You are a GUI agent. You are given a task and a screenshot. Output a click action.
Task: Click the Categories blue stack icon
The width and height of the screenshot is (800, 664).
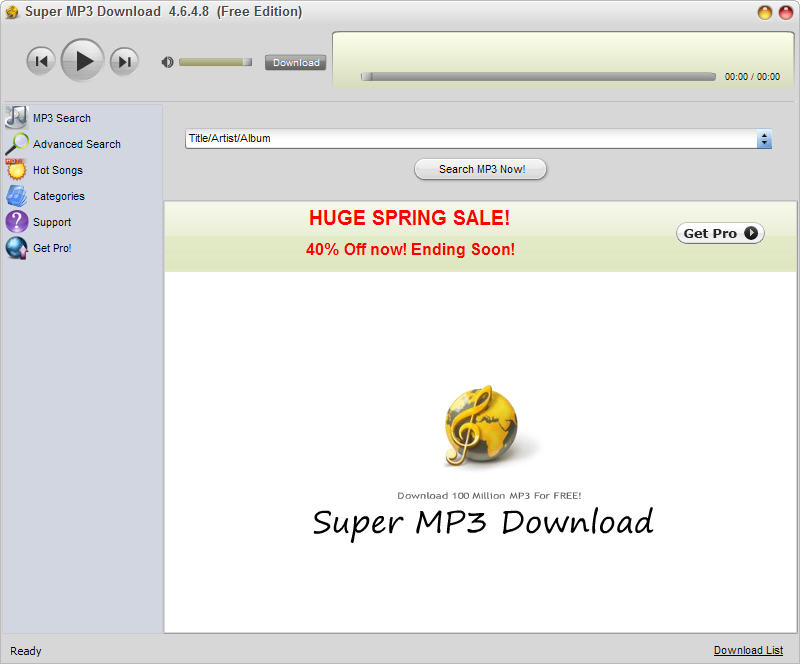(x=16, y=195)
